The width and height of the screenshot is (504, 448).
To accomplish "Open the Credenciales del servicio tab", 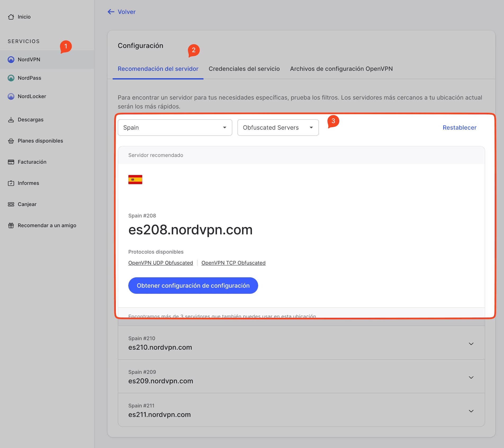I will pyautogui.click(x=244, y=69).
